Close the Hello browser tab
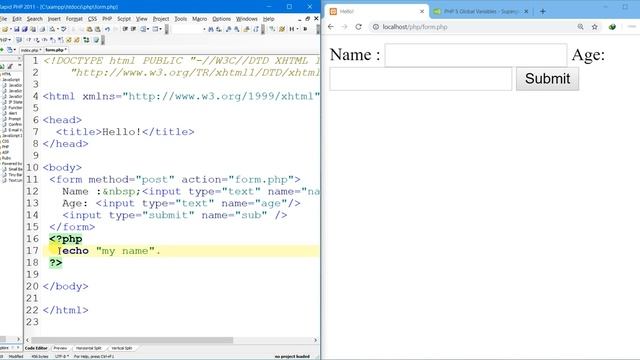 pyautogui.click(x=422, y=11)
